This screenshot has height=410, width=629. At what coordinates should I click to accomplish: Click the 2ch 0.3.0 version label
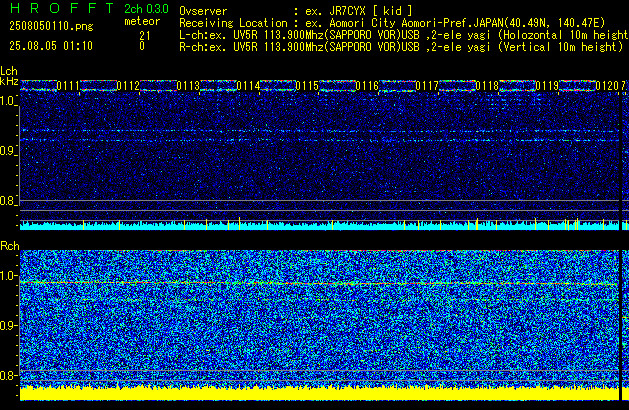[x=146, y=9]
